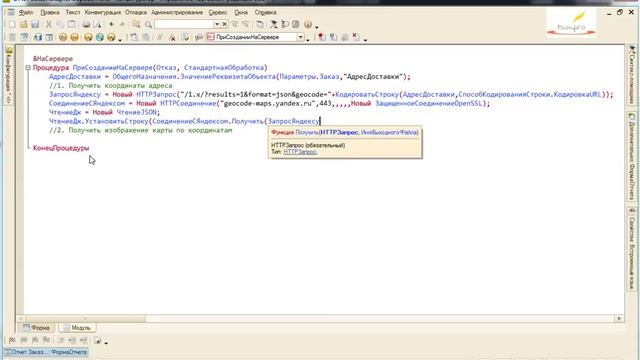Cut selection with the scissors icon
Viewport: 640px width, 360px height.
click(49, 24)
